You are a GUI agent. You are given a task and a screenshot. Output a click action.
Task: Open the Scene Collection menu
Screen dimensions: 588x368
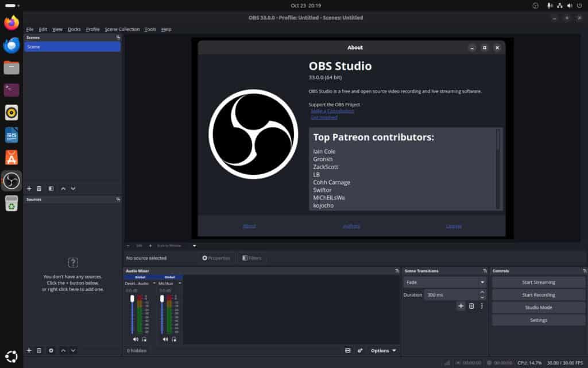(x=122, y=29)
